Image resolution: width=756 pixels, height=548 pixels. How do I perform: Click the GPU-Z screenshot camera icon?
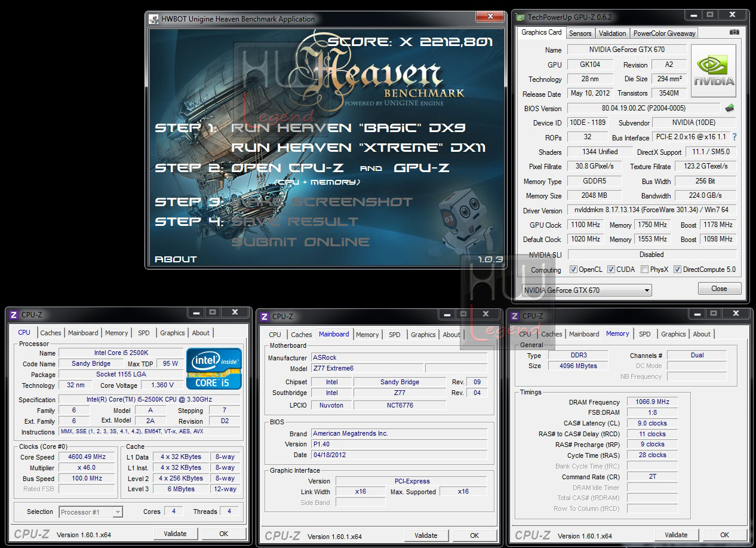pos(735,32)
